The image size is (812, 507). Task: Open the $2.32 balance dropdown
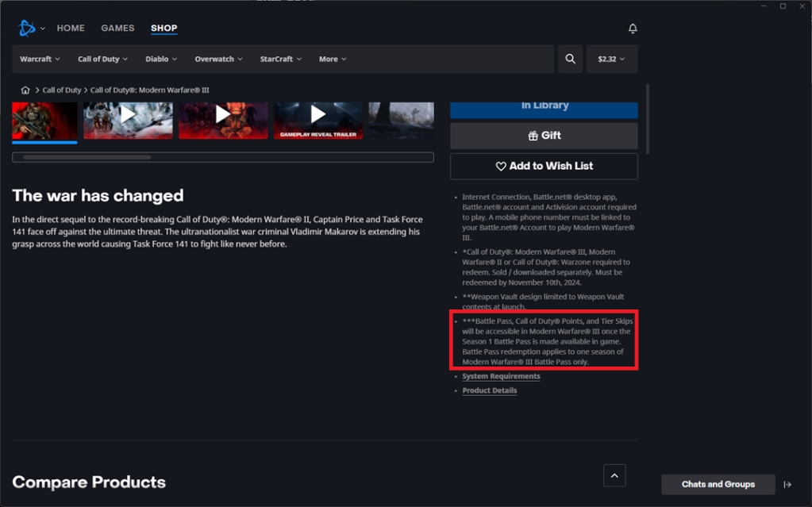(611, 60)
